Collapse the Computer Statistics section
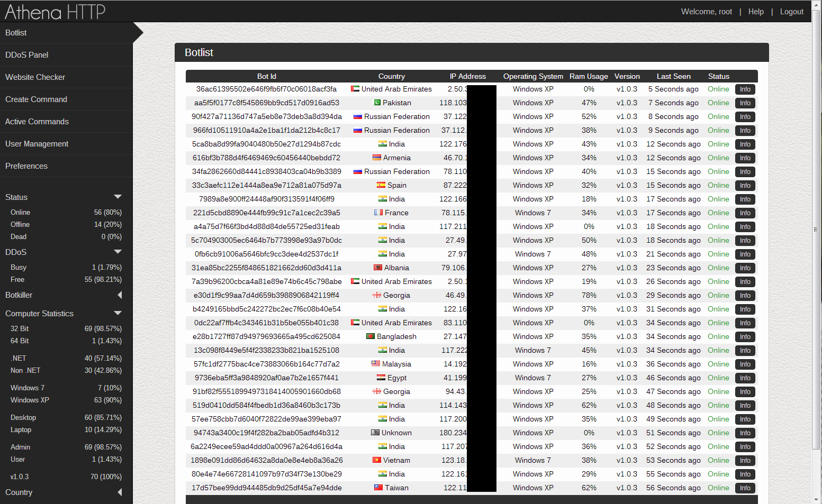The width and height of the screenshot is (822, 504). point(118,313)
